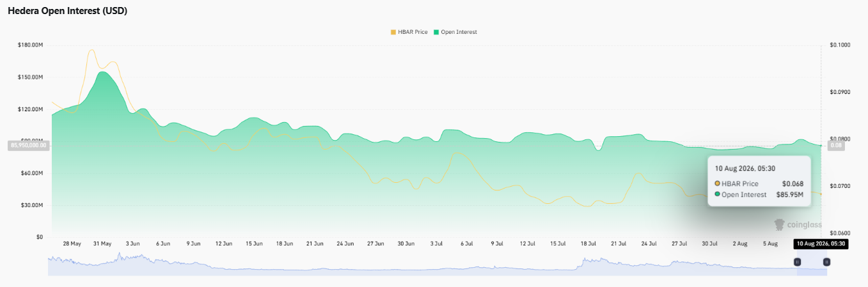868x287 pixels.
Task: Click the $0 y-axis label
Action: [39, 237]
